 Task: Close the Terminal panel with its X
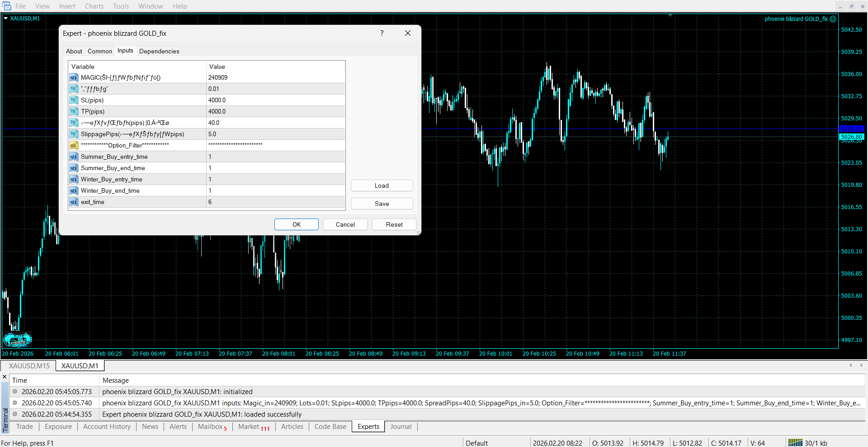pos(5,377)
